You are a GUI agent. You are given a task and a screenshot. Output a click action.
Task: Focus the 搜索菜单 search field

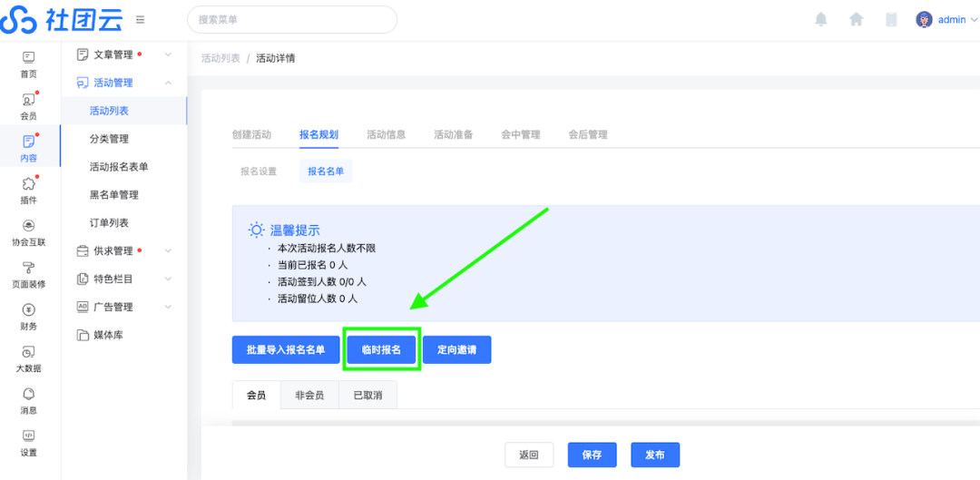[292, 20]
